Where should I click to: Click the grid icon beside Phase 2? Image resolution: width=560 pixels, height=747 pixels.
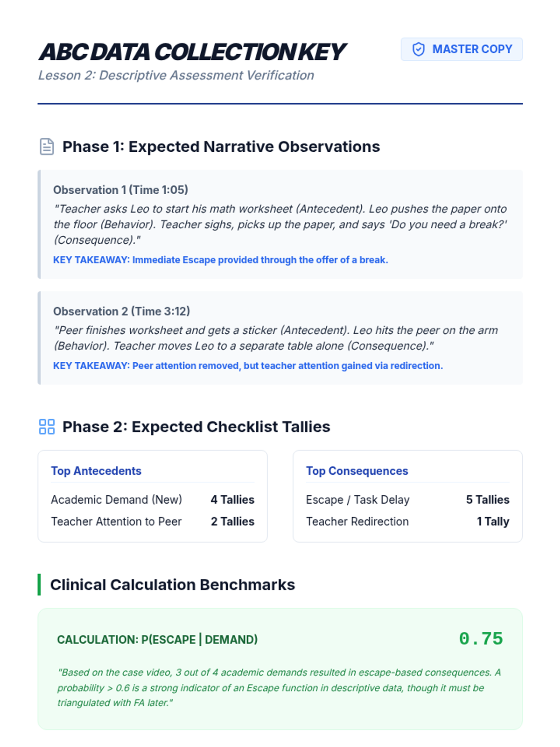[47, 427]
